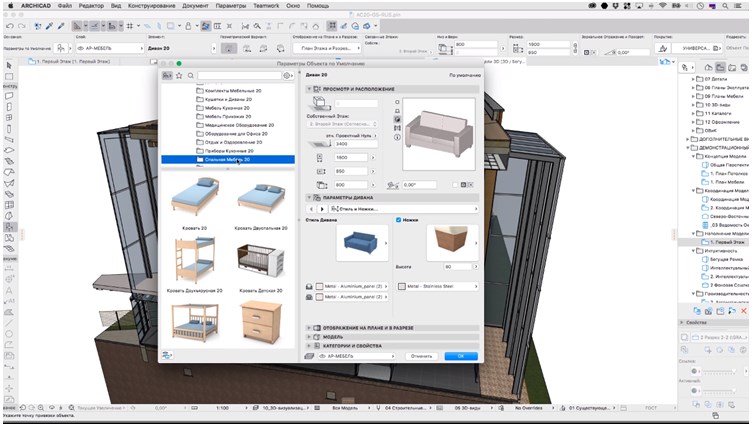This screenshot has width=753, height=425.
Task: Click the lock icon in the toolbar
Action: [188, 26]
